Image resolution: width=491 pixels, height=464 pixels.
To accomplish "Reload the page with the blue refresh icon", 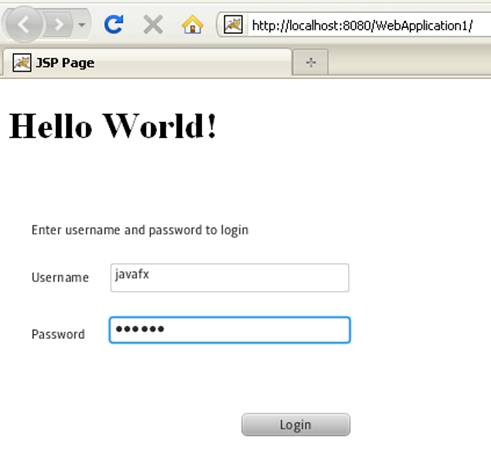I will (114, 24).
